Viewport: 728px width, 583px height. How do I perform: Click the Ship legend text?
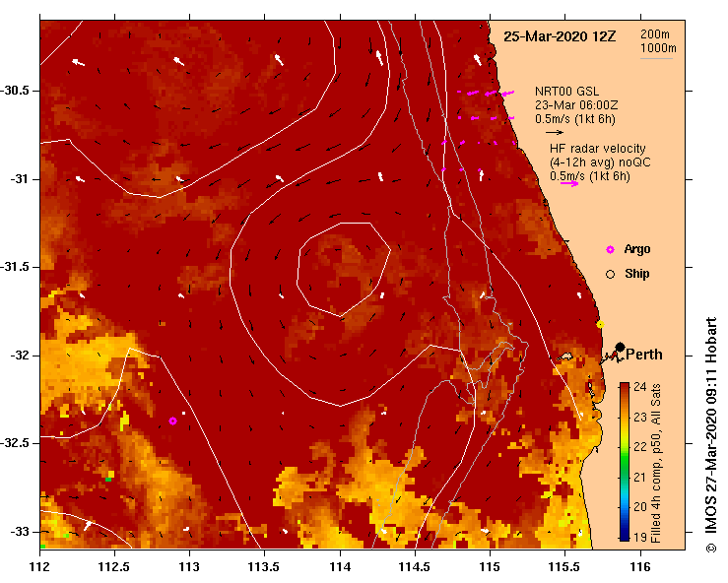[637, 274]
